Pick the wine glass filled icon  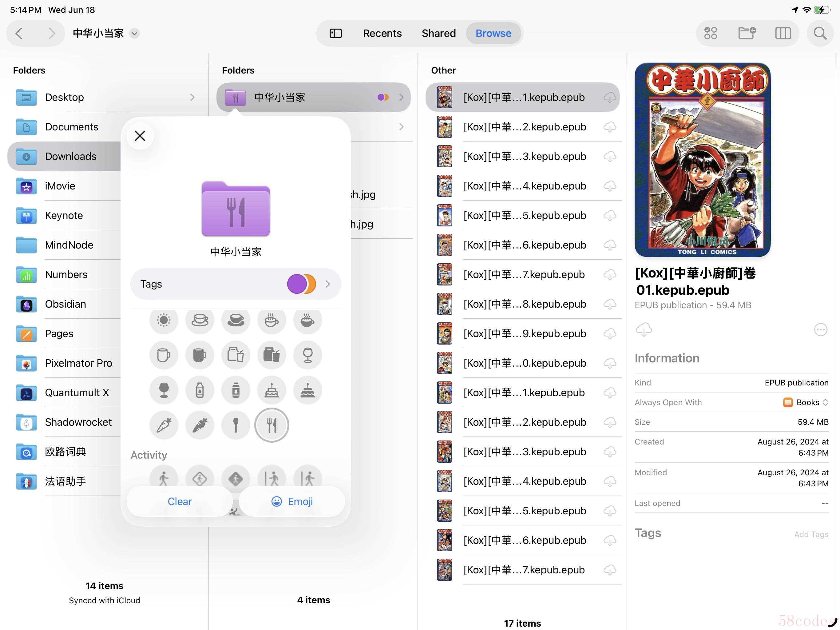[x=164, y=390]
